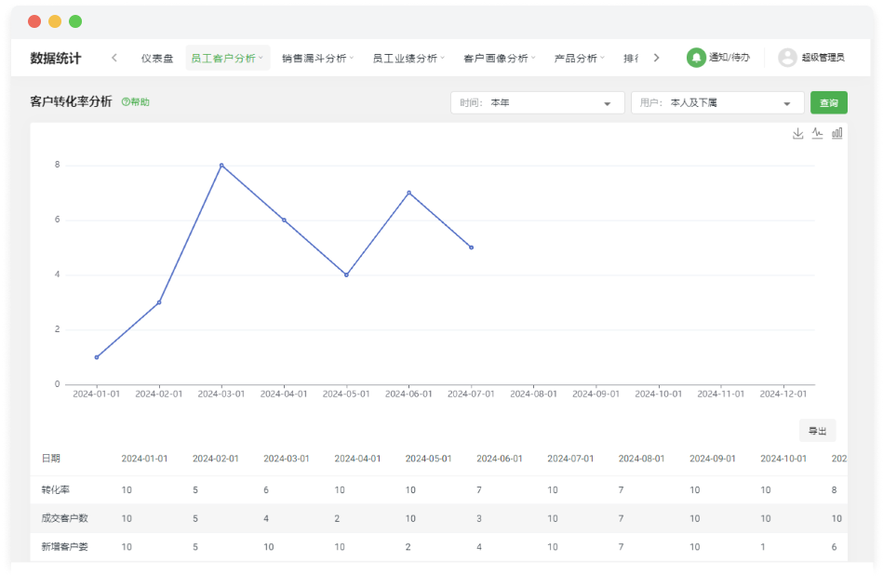Switch the chart to line view
This screenshot has height=588, width=883.
[817, 133]
